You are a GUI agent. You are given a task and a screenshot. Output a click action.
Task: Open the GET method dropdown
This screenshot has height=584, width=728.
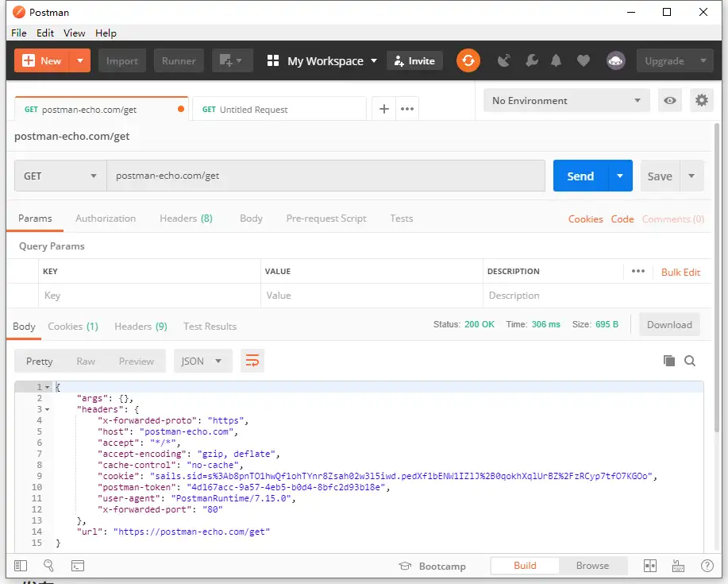click(x=60, y=176)
